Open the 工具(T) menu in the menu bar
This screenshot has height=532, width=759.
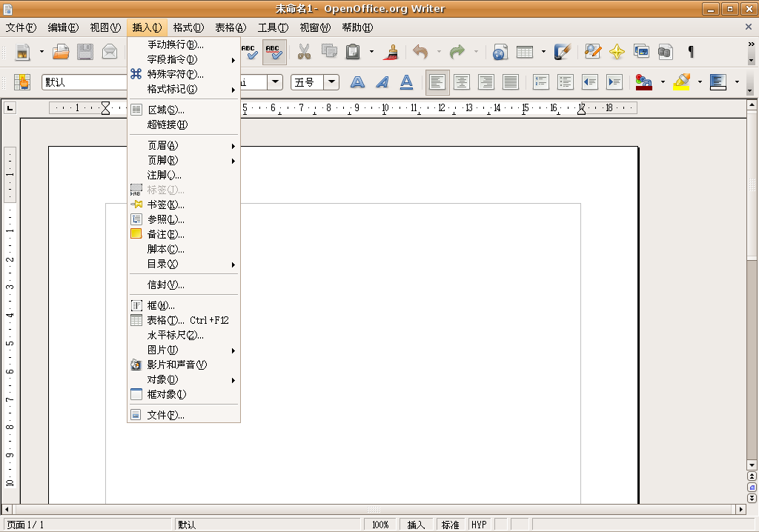[x=273, y=27]
